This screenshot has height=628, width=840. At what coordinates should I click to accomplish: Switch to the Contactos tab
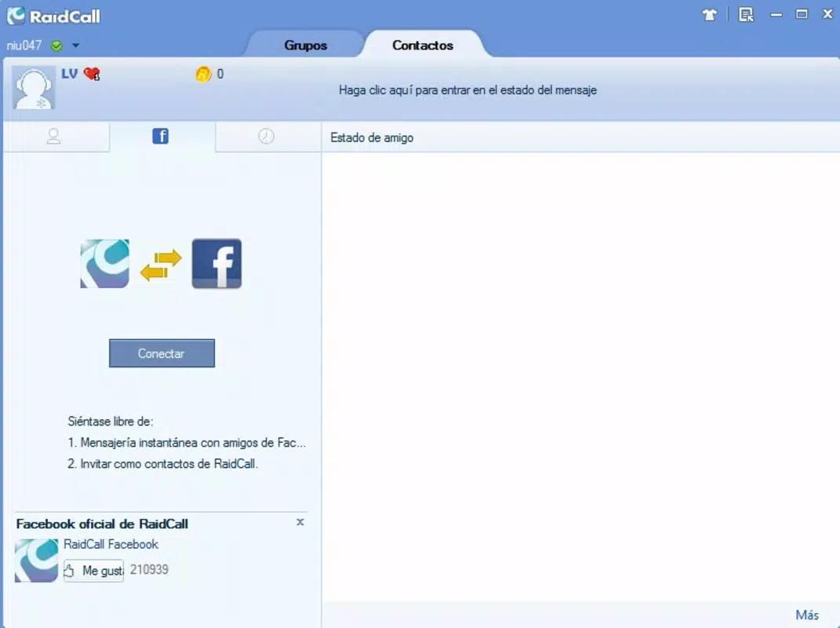(x=422, y=45)
